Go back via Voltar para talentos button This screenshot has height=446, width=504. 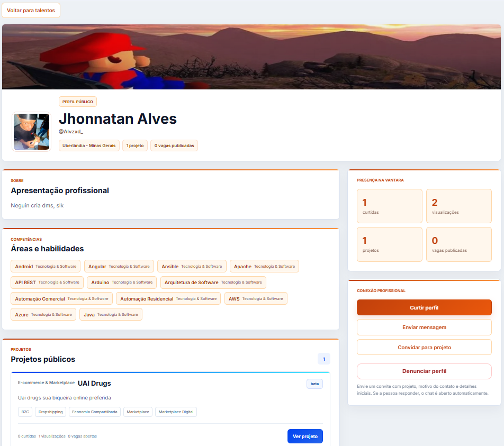[31, 10]
